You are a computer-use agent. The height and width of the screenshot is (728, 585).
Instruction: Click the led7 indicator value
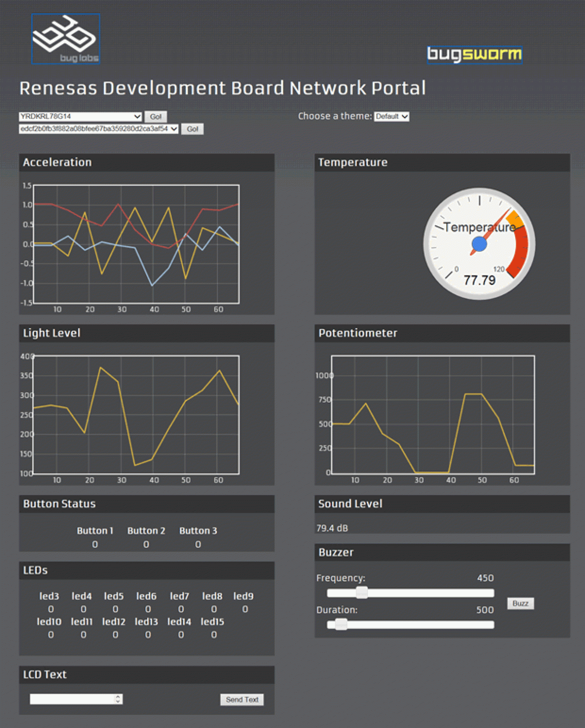pyautogui.click(x=180, y=608)
